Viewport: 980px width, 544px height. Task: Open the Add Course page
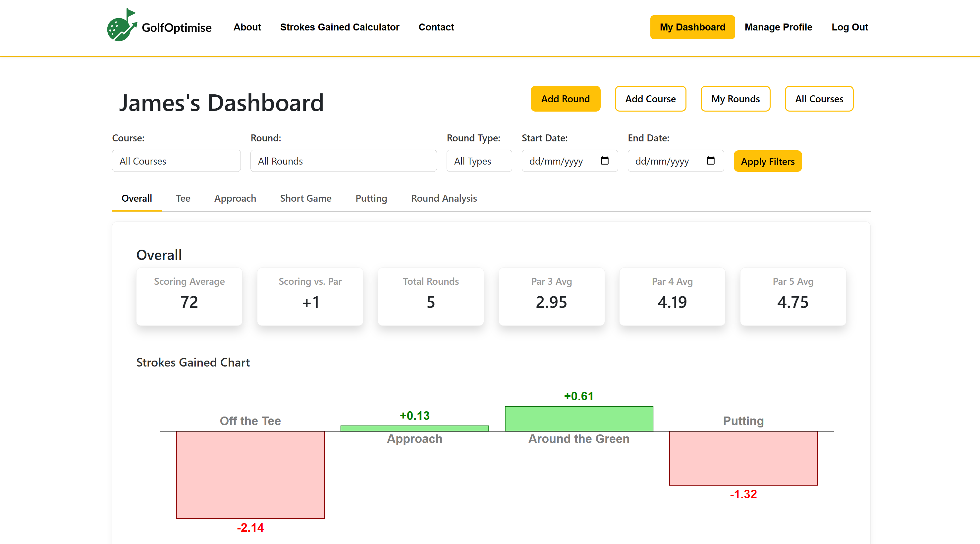pos(650,99)
